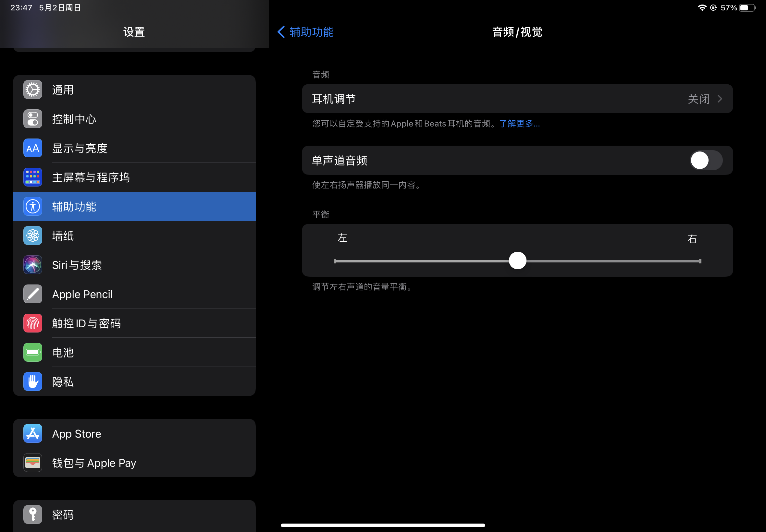Open Touch ID fingerprint icon

[x=33, y=323]
